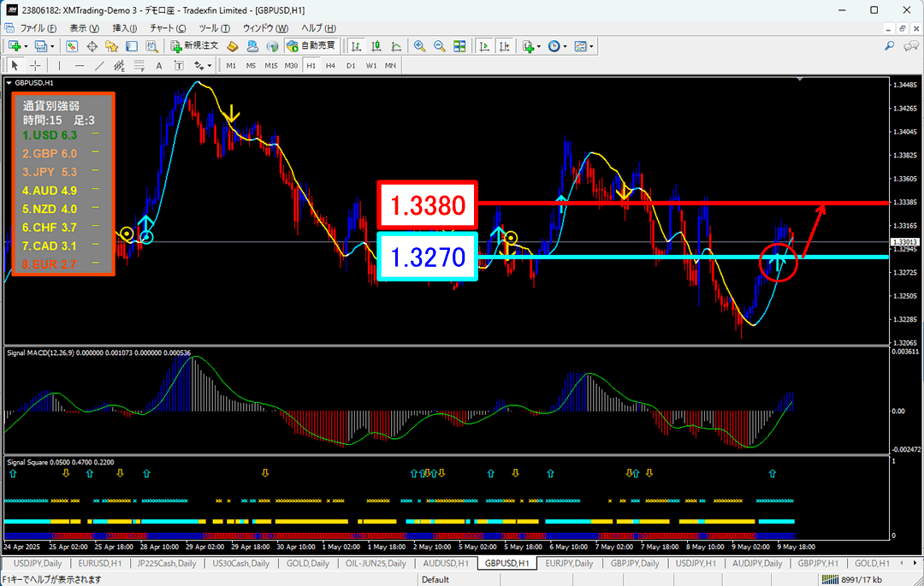Open the ファイル (F) menu
The image size is (924, 586).
[x=38, y=27]
